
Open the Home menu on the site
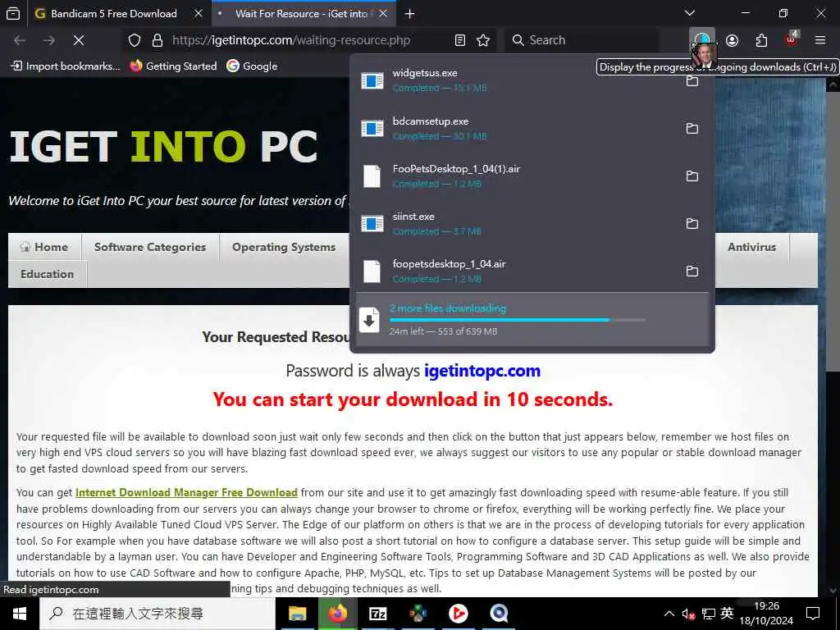(44, 247)
